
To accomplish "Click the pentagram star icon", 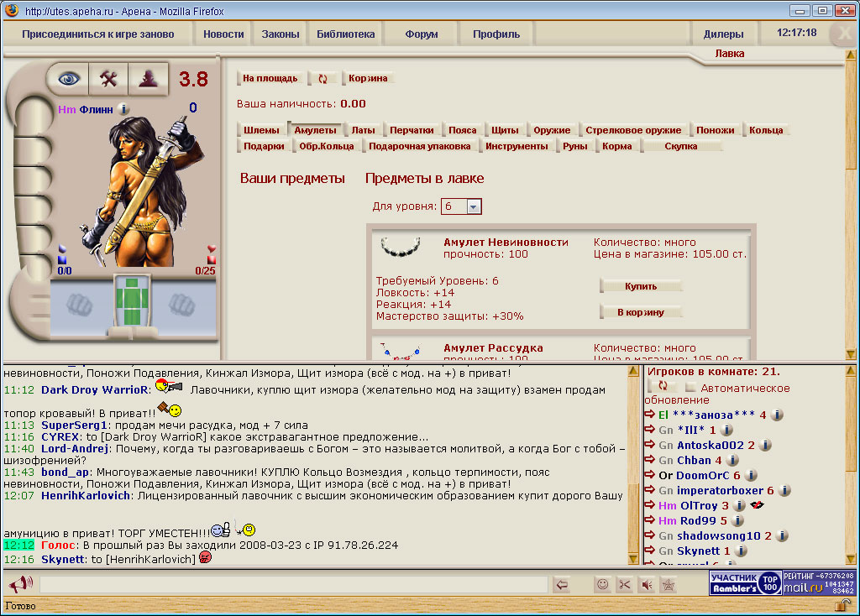I will 668,585.
